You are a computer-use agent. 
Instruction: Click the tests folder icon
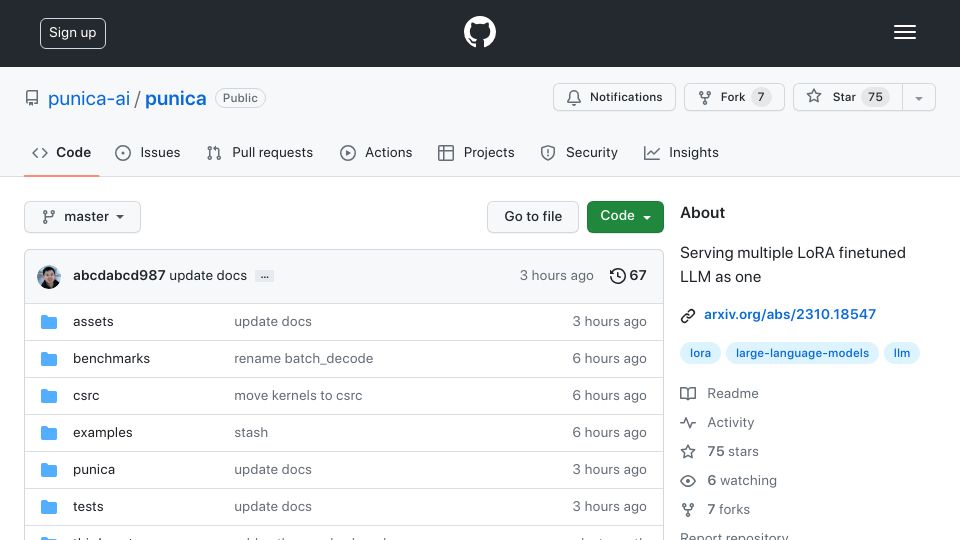[x=49, y=507]
